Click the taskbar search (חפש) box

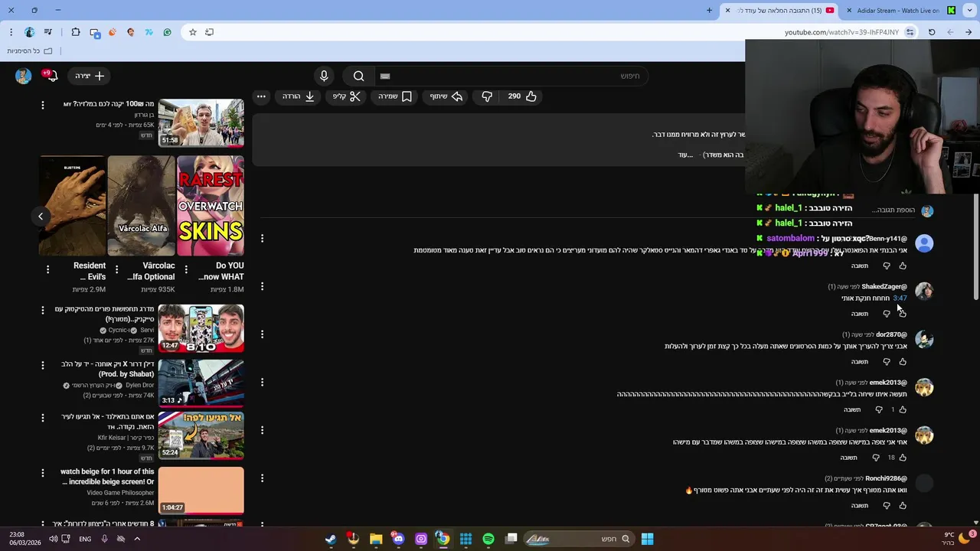pos(580,539)
